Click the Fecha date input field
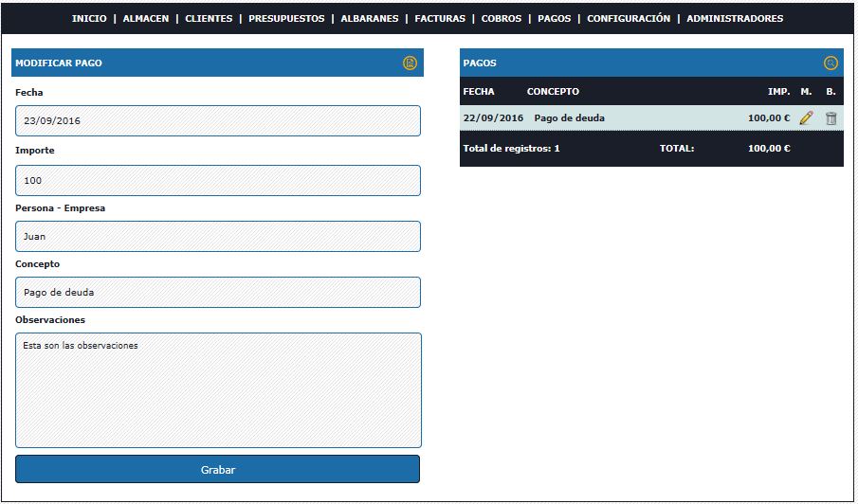Screen dimensions: 858x504 (217, 121)
